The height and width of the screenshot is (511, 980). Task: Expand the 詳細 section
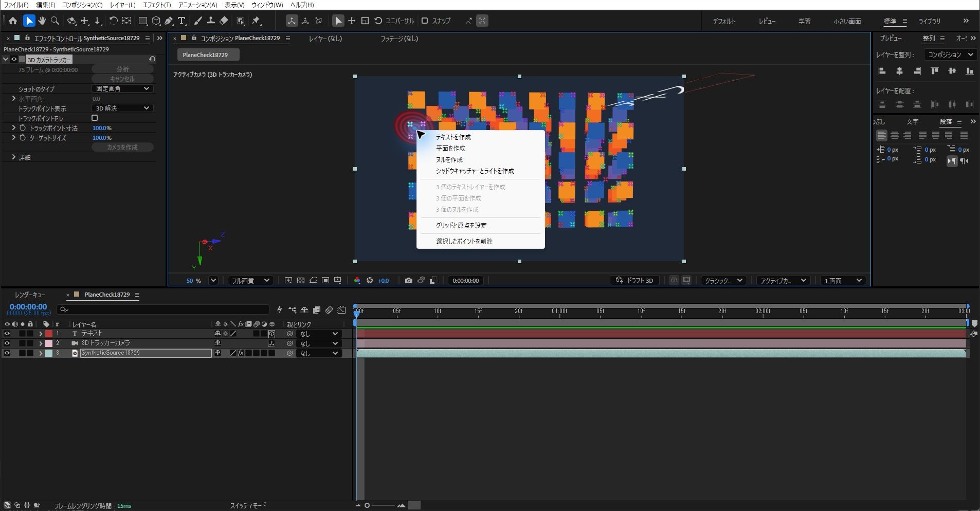(x=14, y=157)
